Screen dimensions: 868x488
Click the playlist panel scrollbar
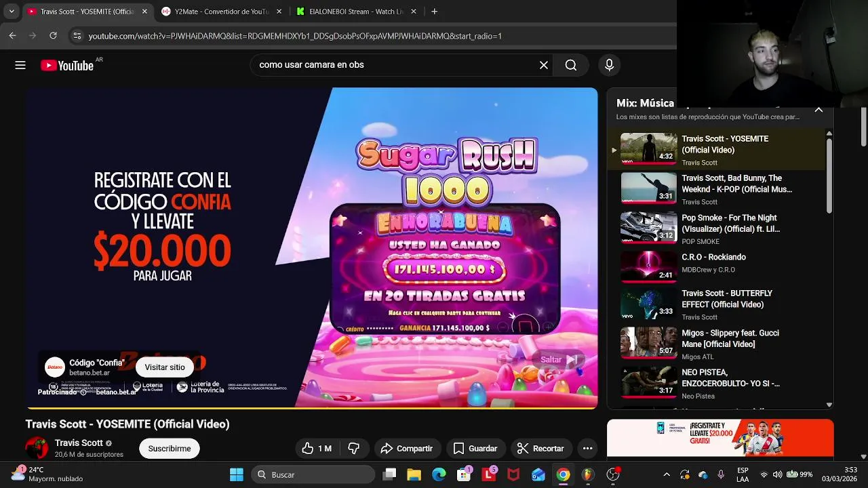829,178
